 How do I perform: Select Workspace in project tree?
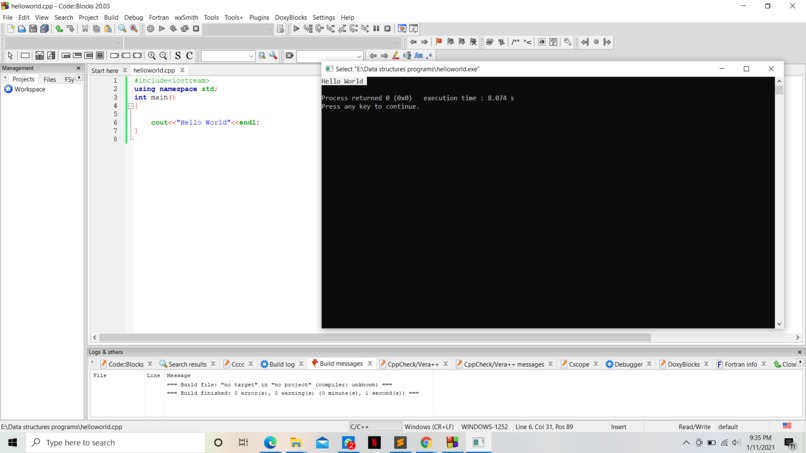(29, 89)
